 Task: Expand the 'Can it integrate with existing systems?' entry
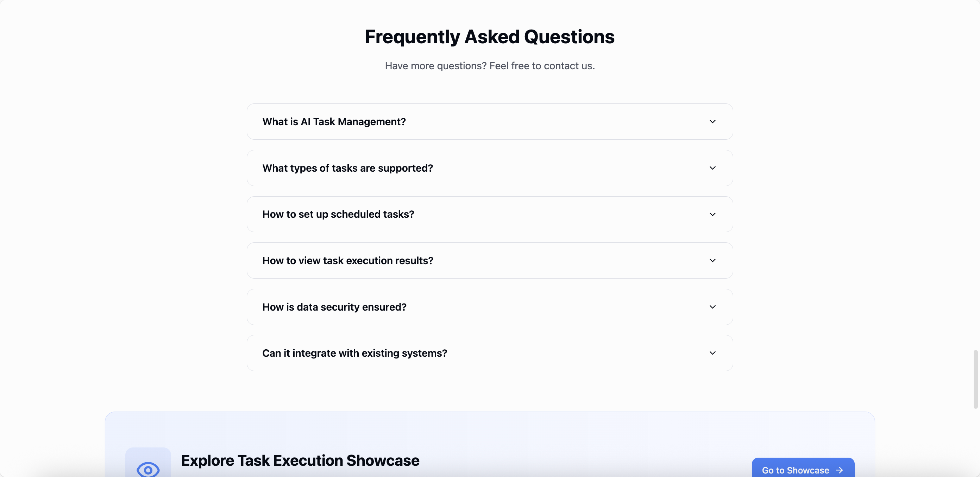490,353
